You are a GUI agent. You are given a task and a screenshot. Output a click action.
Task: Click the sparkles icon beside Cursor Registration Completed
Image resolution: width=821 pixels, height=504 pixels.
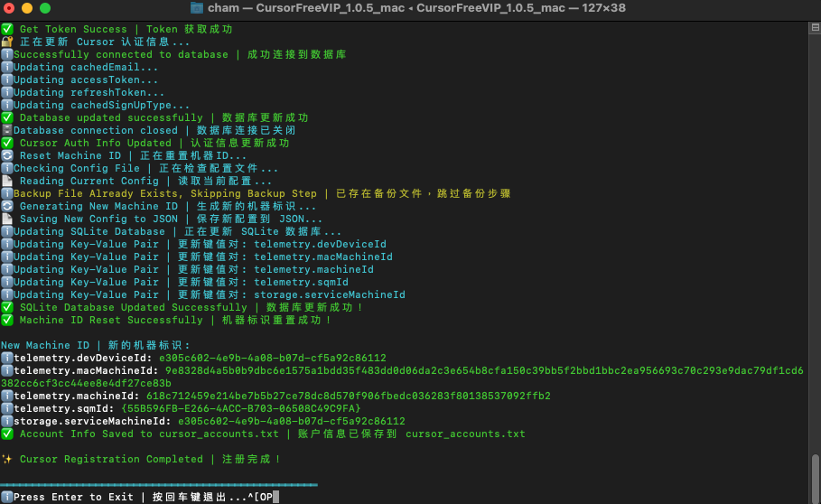[x=7, y=459]
